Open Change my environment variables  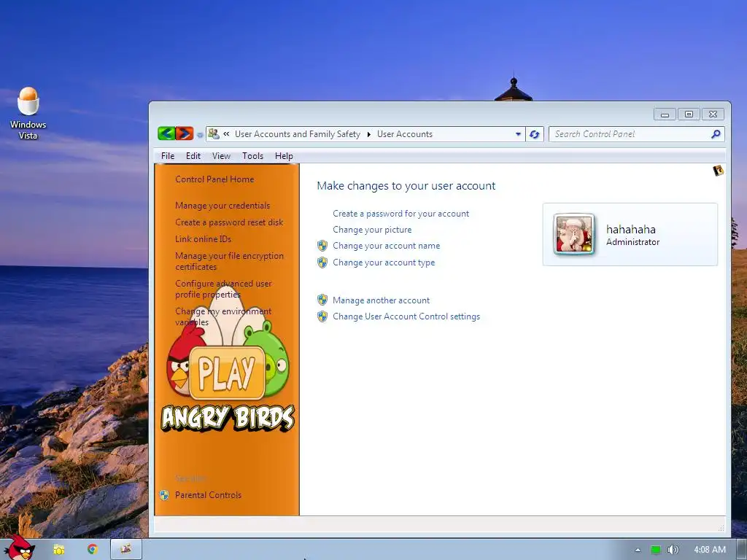click(x=223, y=316)
